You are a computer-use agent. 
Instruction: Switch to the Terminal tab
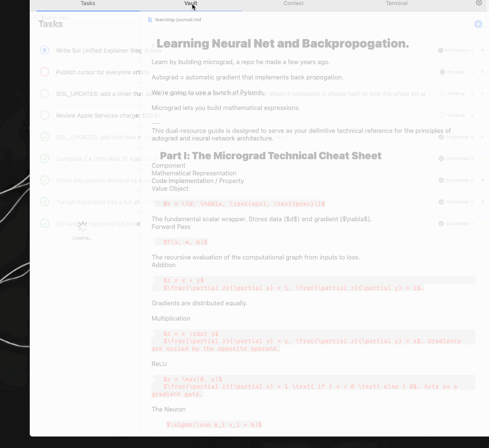pos(396,3)
